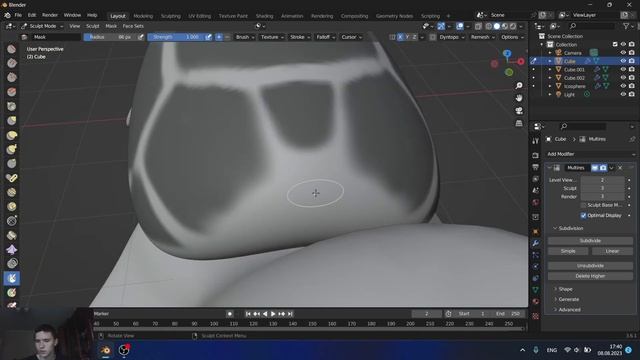
Task: Toggle viewport gizmos button
Action: [441, 26]
